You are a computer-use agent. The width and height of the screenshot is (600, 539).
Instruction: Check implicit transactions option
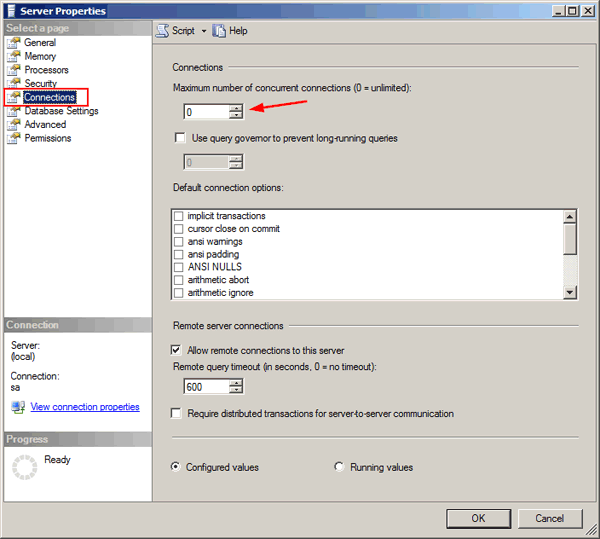coord(179,216)
